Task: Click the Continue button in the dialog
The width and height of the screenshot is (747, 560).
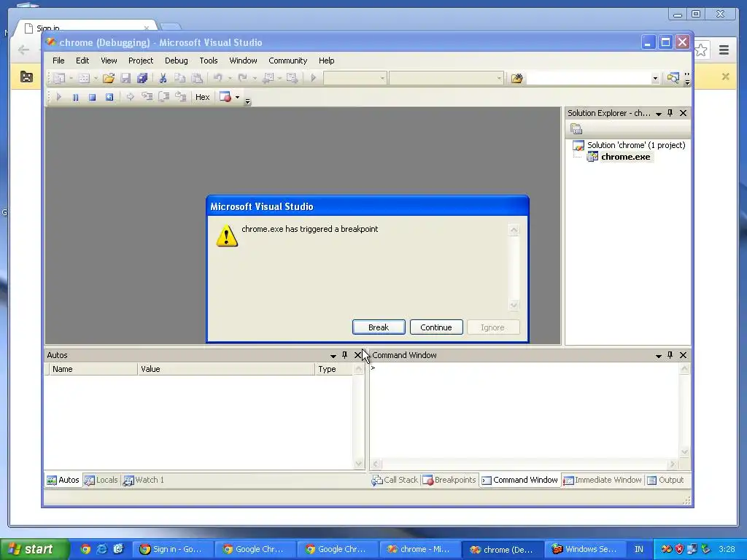Action: tap(436, 327)
